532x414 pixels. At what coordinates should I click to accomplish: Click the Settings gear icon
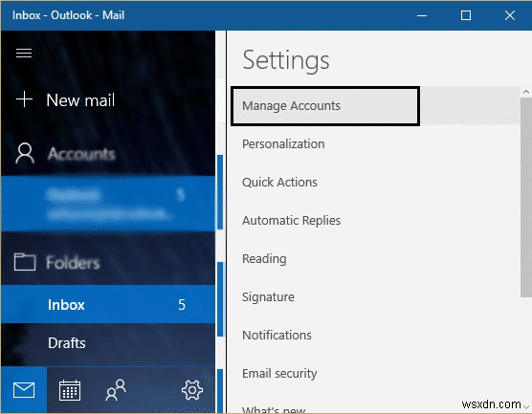click(x=192, y=390)
